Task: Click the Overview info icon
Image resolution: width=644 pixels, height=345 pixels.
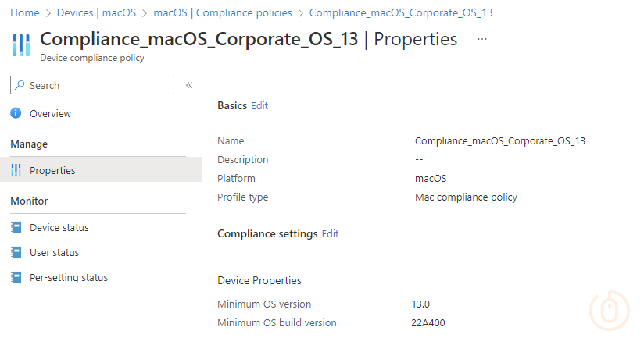Action: pos(16,113)
